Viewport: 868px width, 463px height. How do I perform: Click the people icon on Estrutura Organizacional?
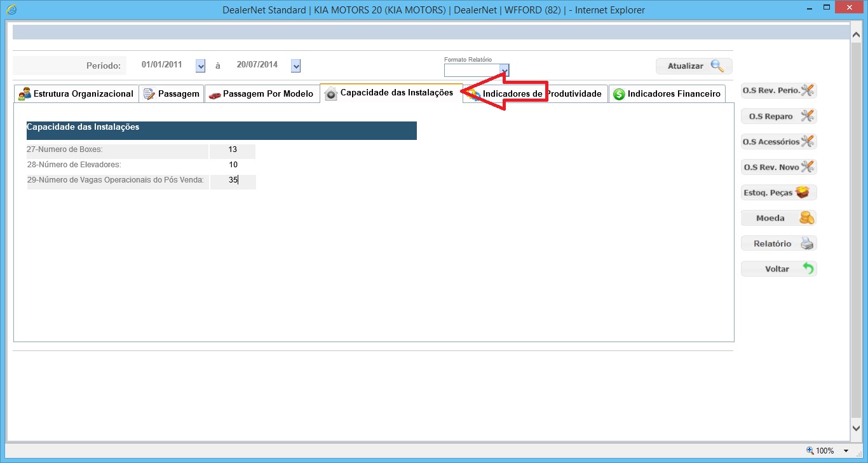[24, 93]
